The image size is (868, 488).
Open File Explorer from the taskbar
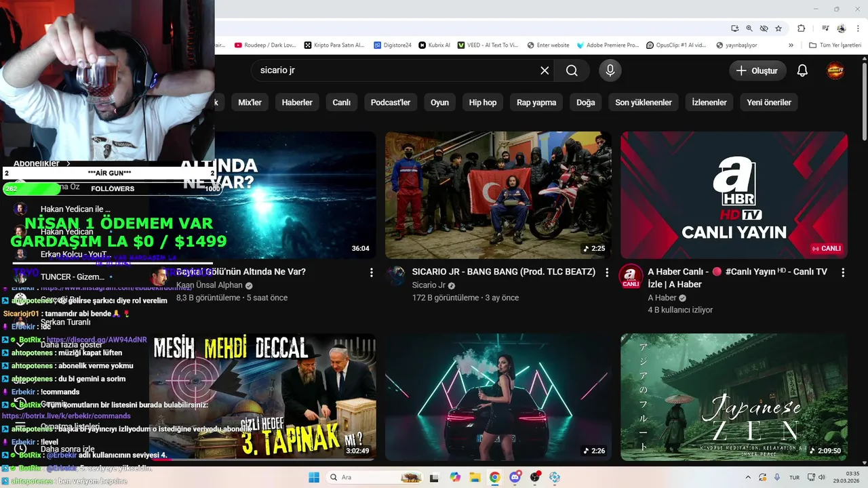click(x=475, y=477)
